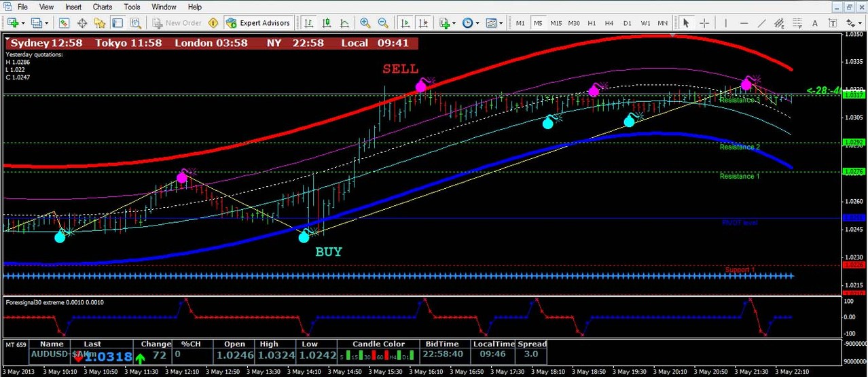Select the Fibonacci Retracement tool

coord(797,22)
